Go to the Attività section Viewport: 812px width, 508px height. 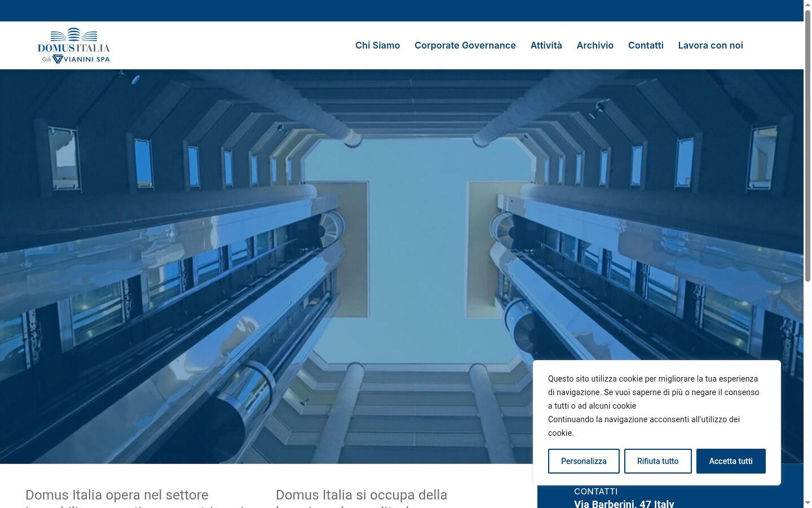(546, 45)
